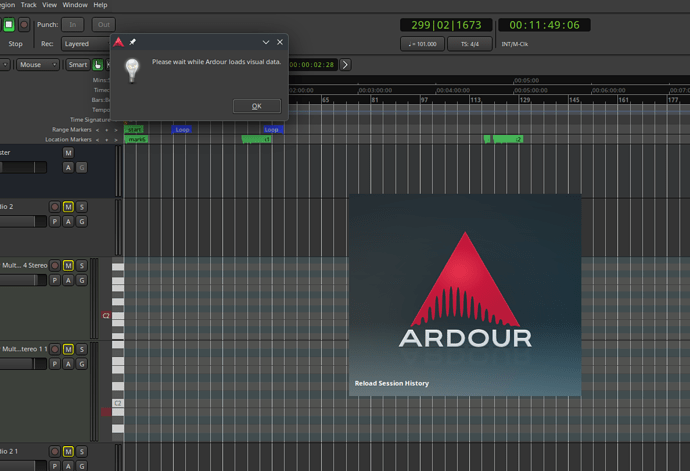Open the Rec mode Layered dropdown
690x471 pixels.
[86, 44]
